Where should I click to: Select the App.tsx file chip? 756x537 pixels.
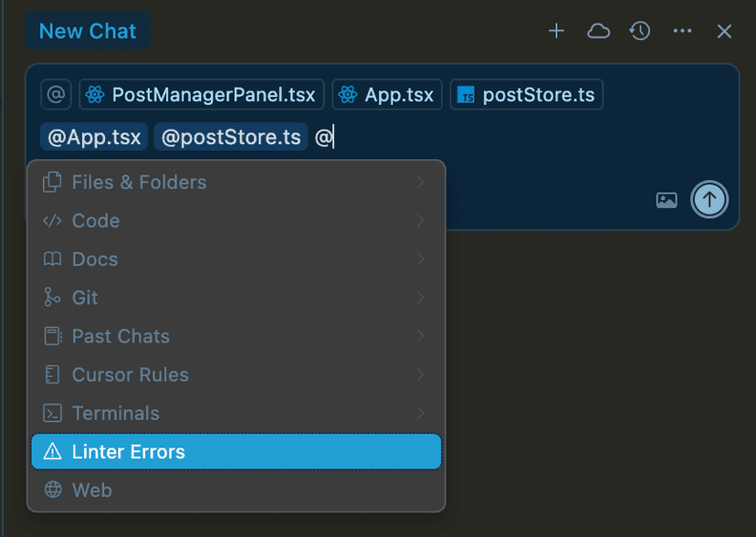pyautogui.click(x=387, y=94)
